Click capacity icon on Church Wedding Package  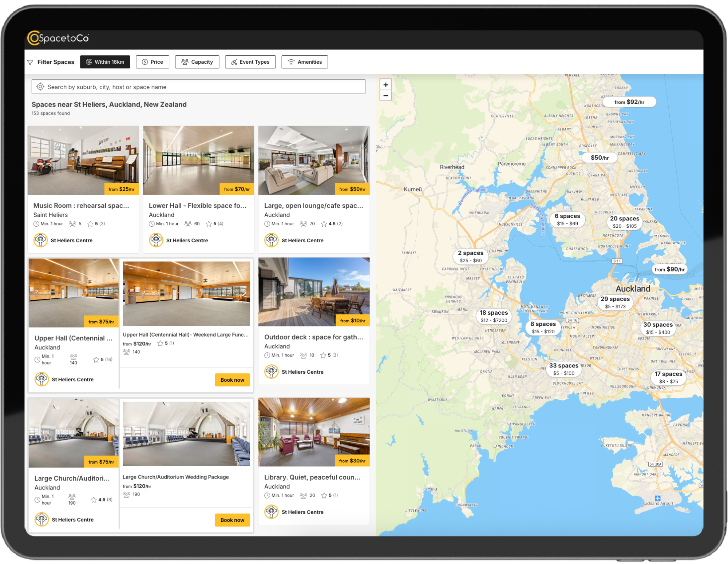126,495
